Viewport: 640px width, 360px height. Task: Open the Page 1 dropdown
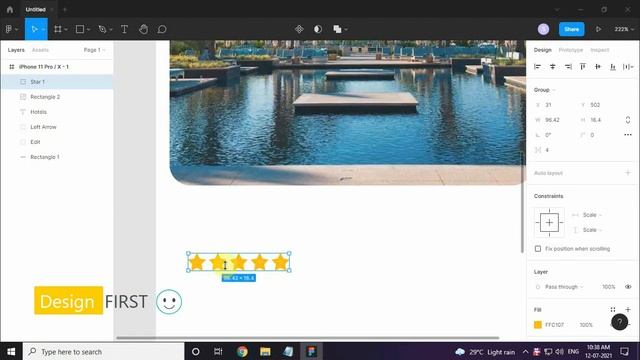(95, 50)
